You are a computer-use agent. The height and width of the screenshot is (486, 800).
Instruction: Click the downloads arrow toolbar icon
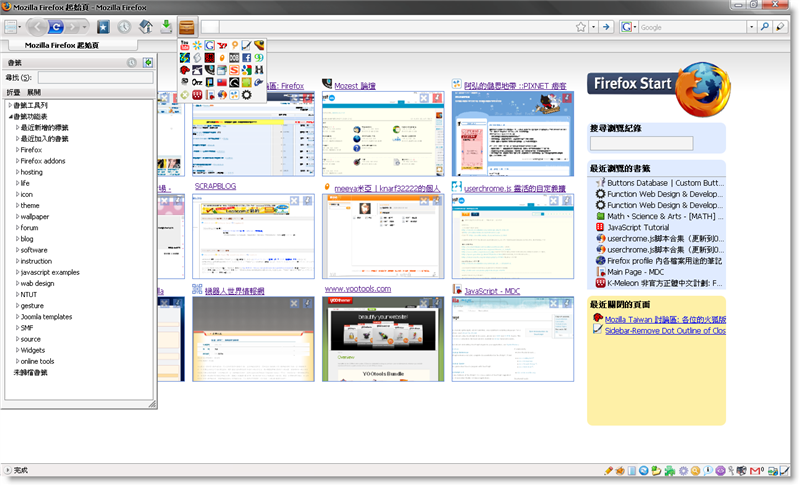(x=166, y=26)
